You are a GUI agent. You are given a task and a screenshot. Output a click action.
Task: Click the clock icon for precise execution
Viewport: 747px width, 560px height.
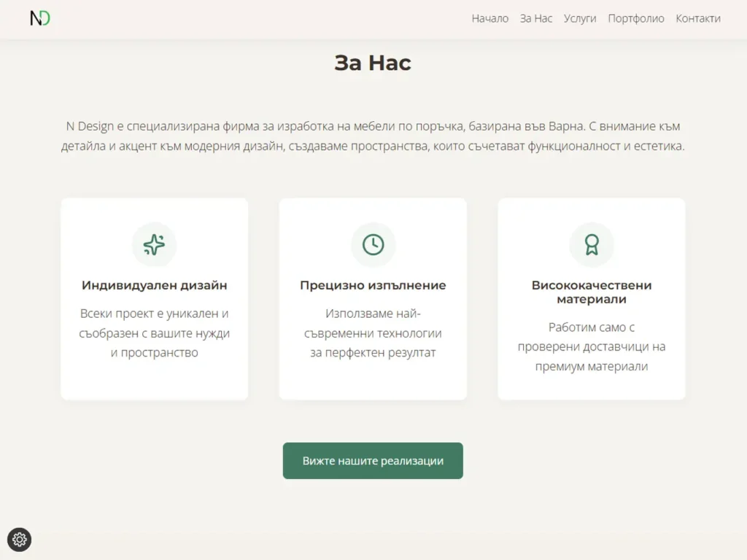tap(373, 245)
